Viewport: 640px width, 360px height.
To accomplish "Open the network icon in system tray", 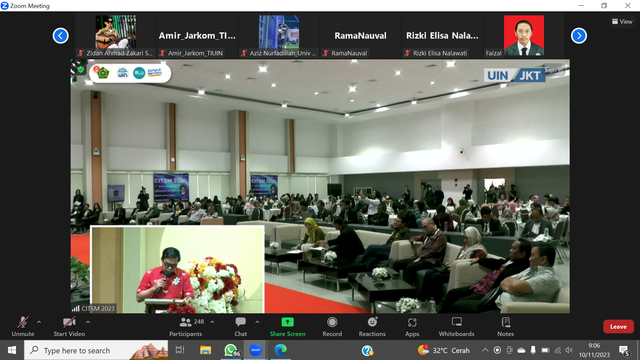I will point(558,350).
